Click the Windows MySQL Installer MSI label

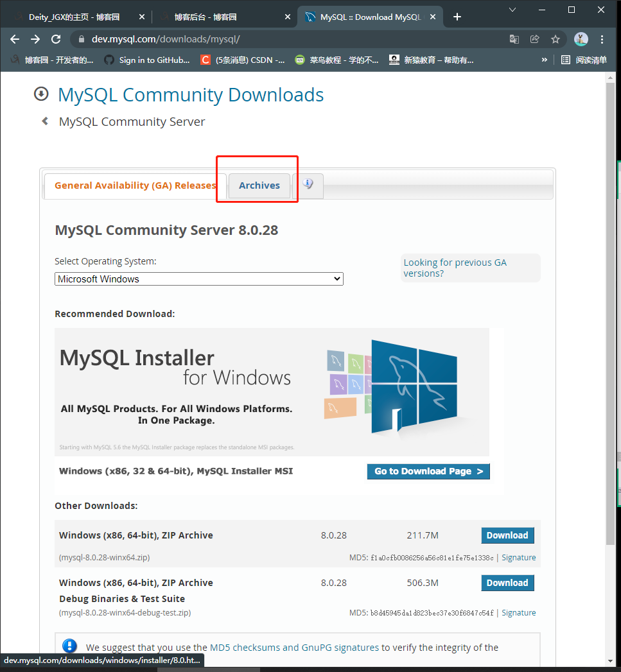176,471
